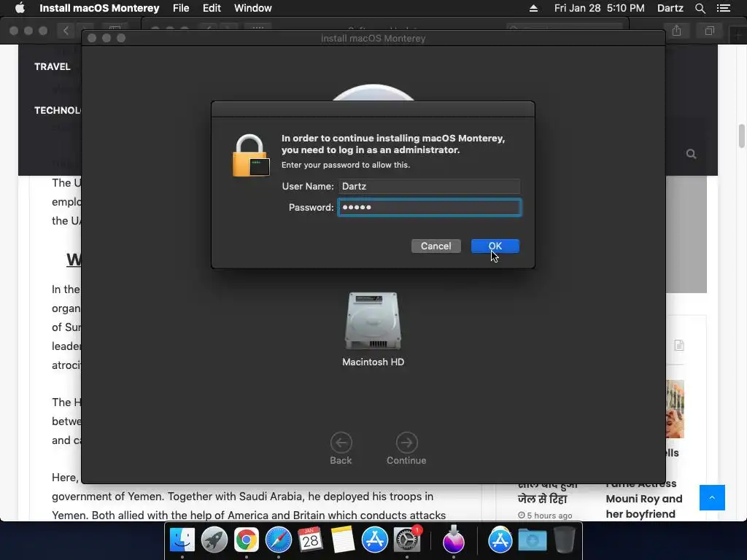This screenshot has width=747, height=560.
Task: Click the article thumbnail image in sidebar
Action: pyautogui.click(x=675, y=409)
